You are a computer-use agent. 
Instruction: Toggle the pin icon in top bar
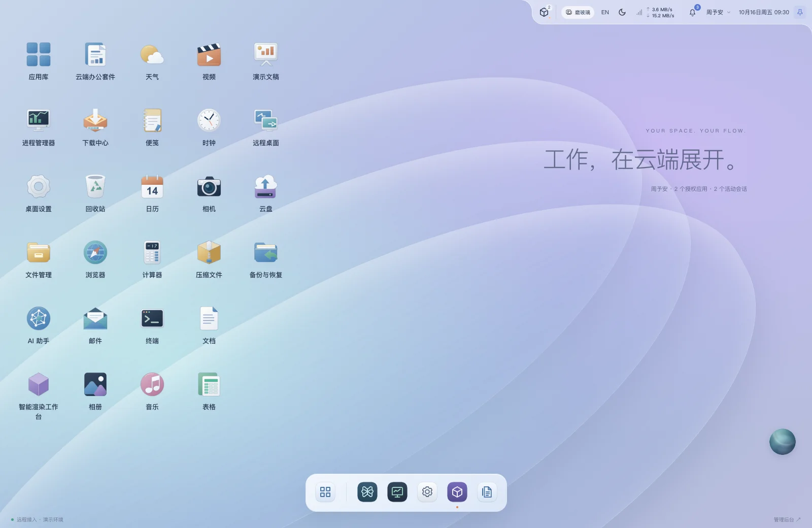click(800, 12)
